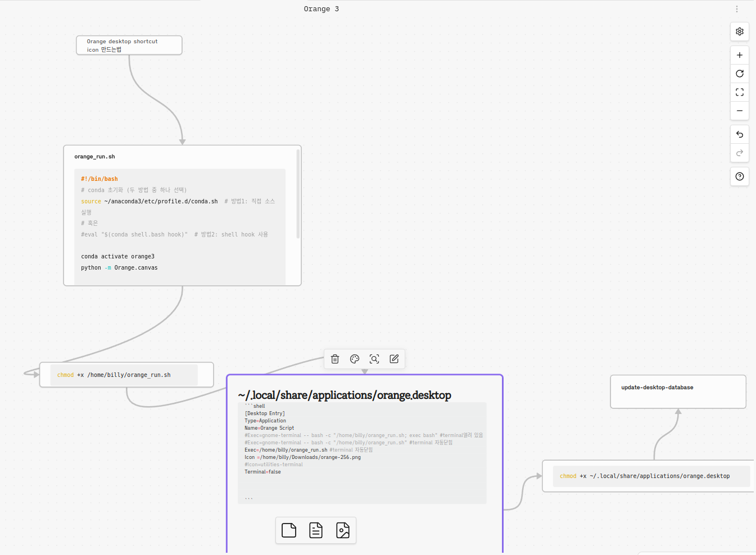Viewport: 756px width, 555px height.
Task: Click the orange.desktop file heading
Action: [345, 395]
